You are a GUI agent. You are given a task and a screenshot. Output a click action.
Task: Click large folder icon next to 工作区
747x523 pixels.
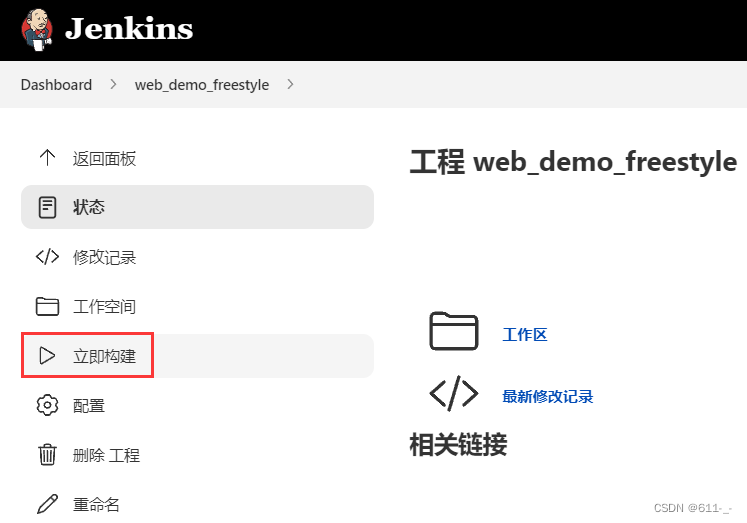coord(454,332)
